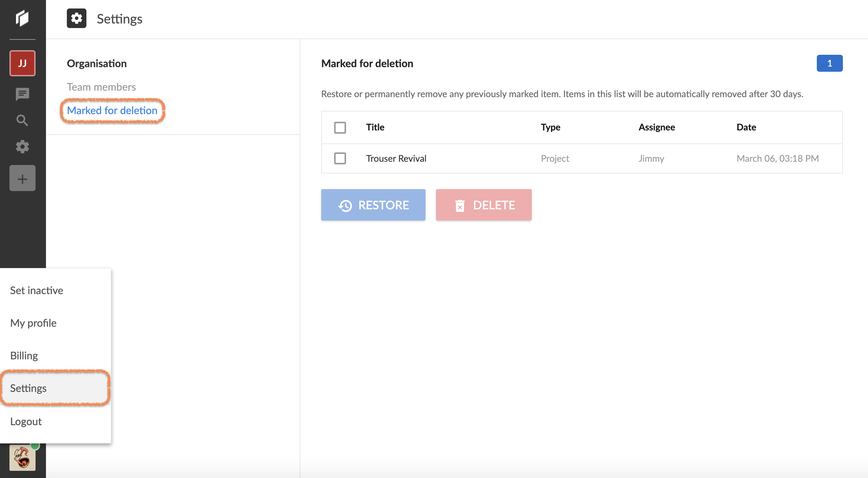Open the chat messages sidebar icon

[22, 94]
